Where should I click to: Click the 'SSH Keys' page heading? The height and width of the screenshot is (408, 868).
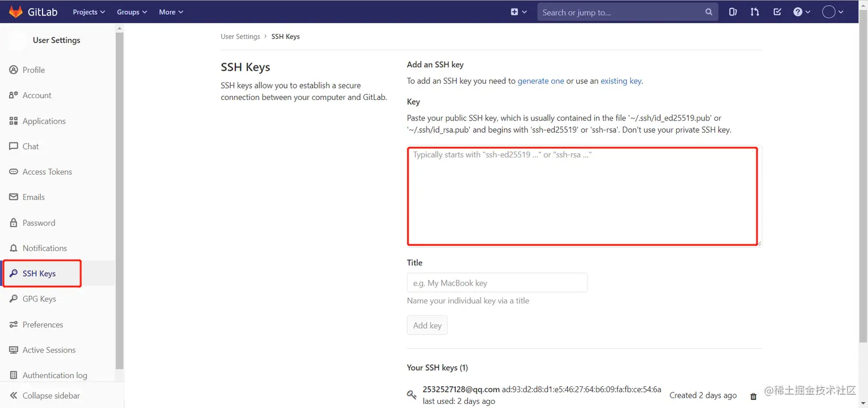tap(245, 67)
